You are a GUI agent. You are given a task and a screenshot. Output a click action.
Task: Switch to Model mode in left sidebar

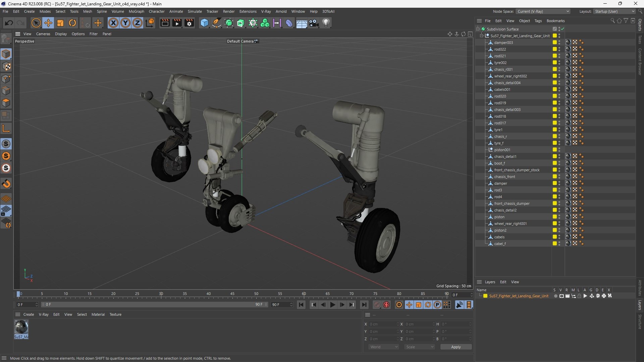point(6,54)
